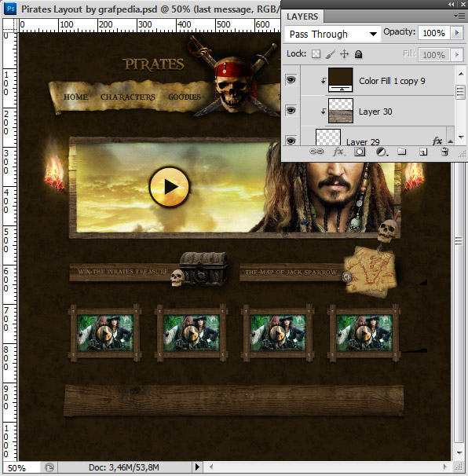Click GOODIES on the parchment navigation

click(185, 97)
